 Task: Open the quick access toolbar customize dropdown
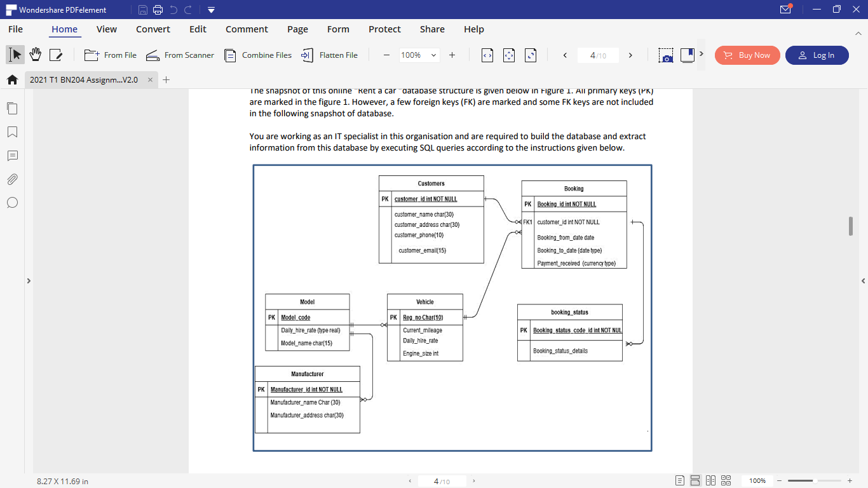pos(211,10)
